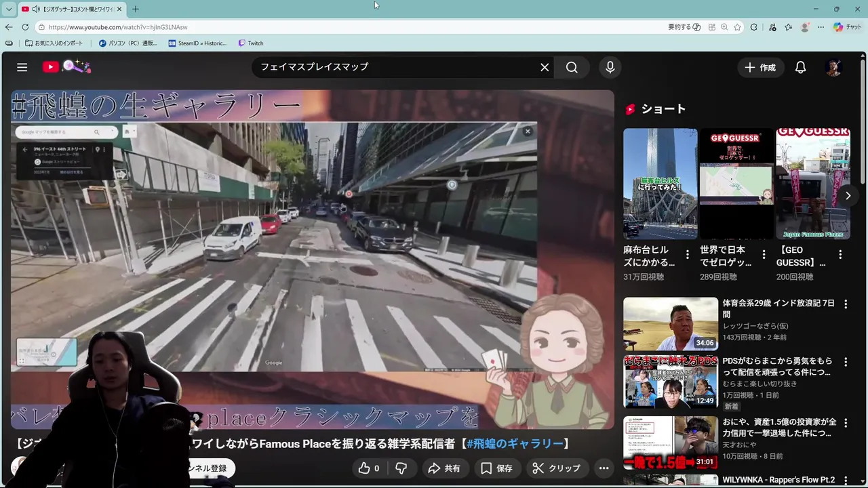Open the #飛蝗のギャラリー hashtag link

click(x=515, y=443)
